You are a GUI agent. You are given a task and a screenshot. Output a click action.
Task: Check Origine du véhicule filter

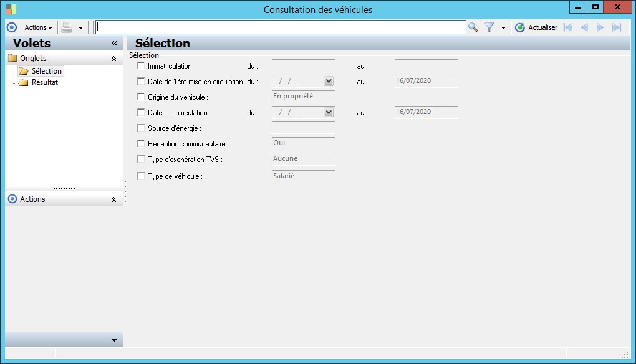141,97
